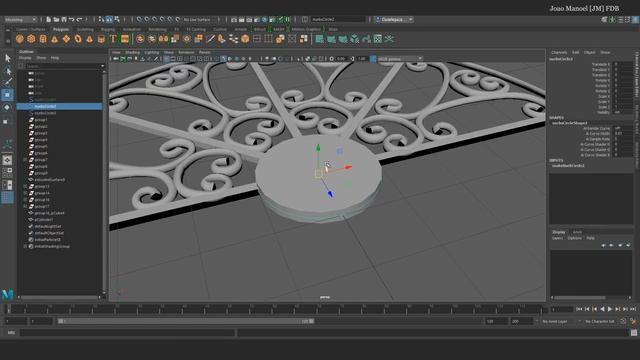Open the No Live Surface dropdown

pos(198,20)
